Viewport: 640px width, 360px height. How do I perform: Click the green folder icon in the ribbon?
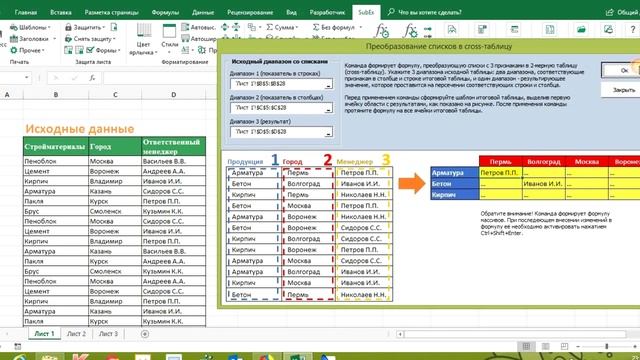(x=581, y=29)
